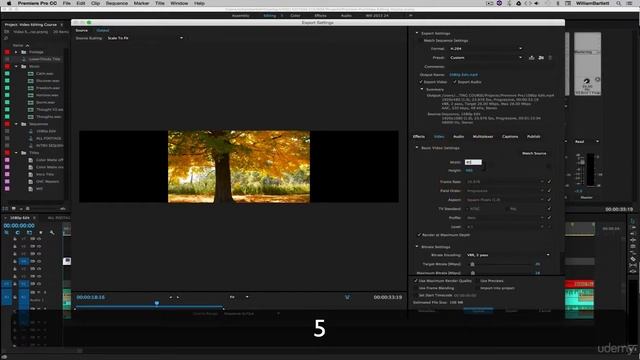Select the Intro Title item icon
Image resolution: width=640 pixels, height=360 pixels.
coord(31,174)
